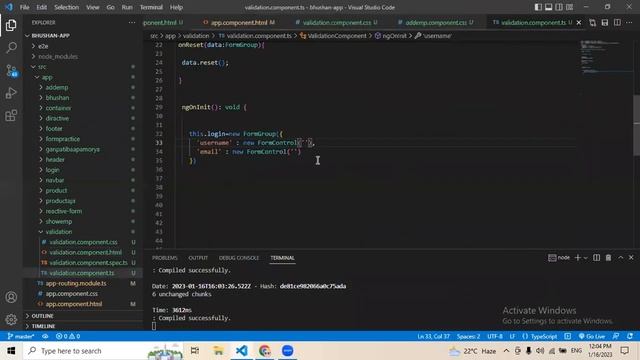640x360 pixels.
Task: Open Source Control view in activity bar
Action: point(11,71)
